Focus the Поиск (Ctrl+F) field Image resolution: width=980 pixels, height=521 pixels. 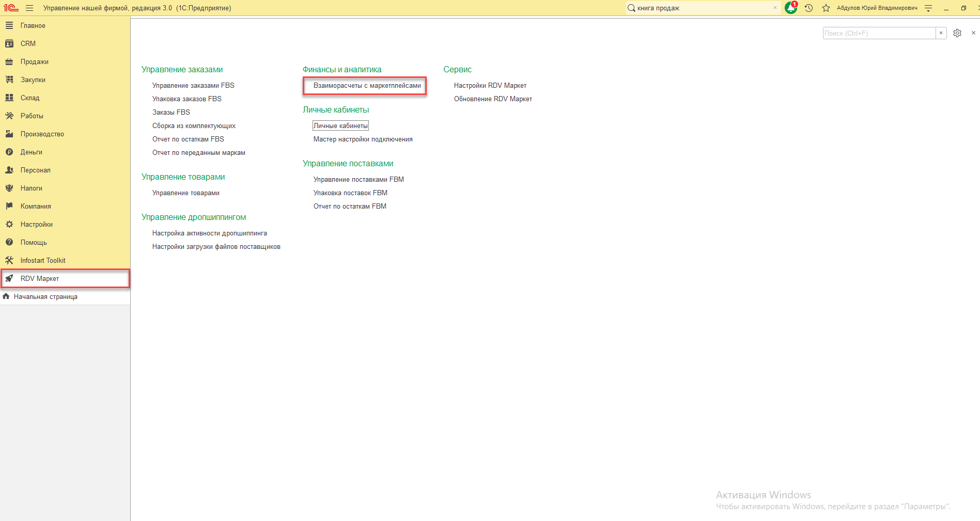coord(879,33)
